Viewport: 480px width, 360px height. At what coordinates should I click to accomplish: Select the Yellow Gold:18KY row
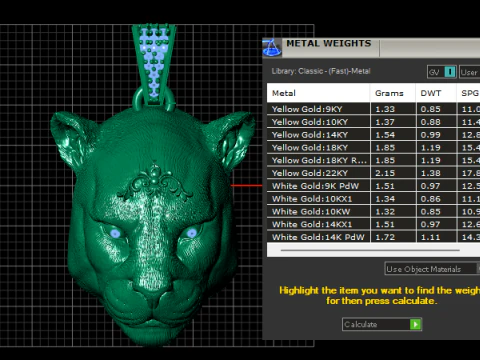click(373, 148)
